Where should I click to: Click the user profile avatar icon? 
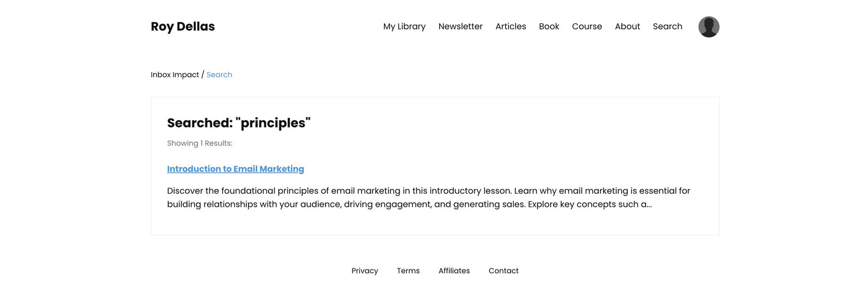tap(708, 27)
